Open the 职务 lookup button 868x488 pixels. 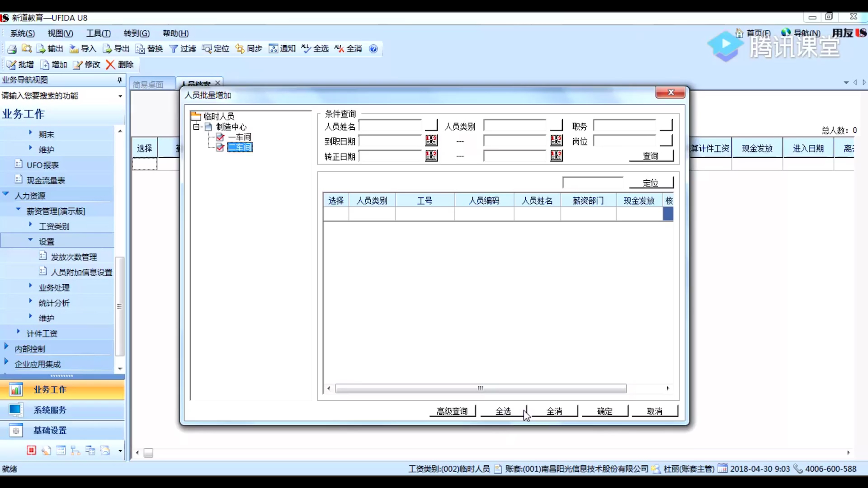click(666, 125)
